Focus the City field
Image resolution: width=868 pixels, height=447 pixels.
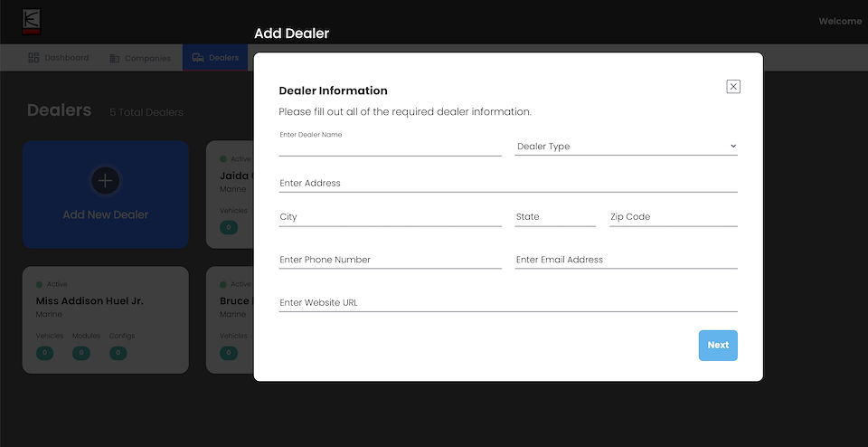pyautogui.click(x=391, y=217)
